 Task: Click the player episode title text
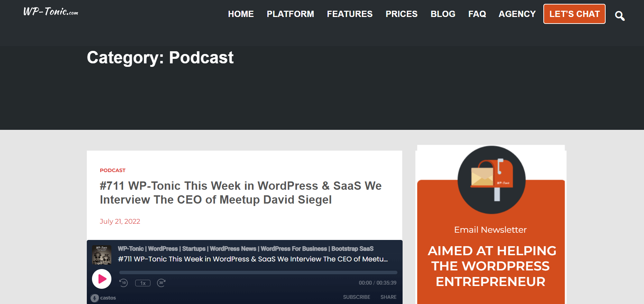[253, 259]
